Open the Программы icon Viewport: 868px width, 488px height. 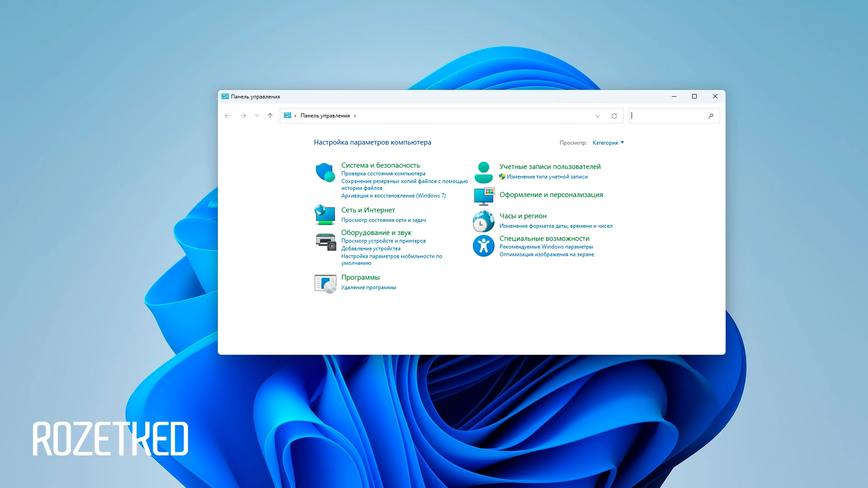point(325,283)
